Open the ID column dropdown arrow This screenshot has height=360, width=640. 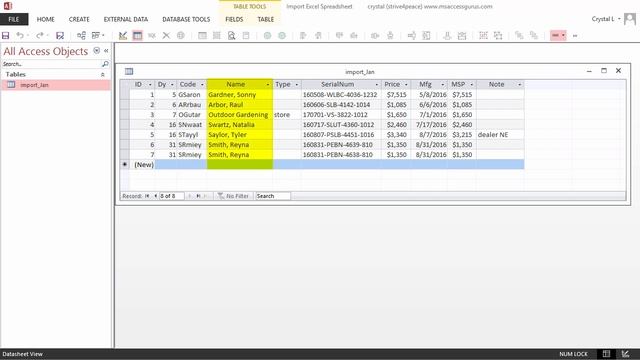[x=150, y=84]
